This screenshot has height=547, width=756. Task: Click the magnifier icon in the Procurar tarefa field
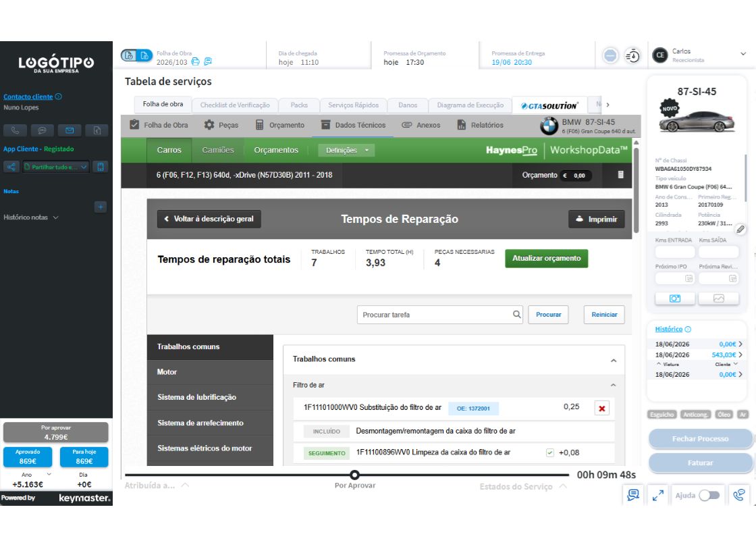tap(516, 315)
